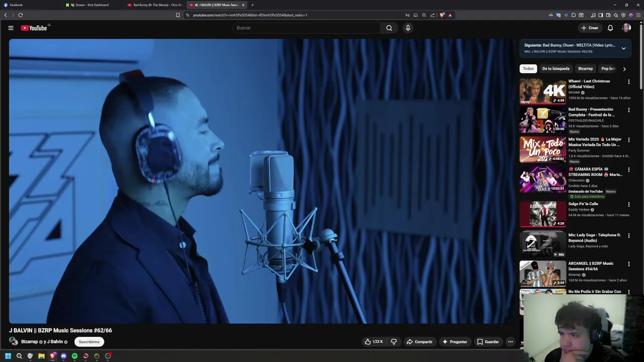Open the notifications bell
This screenshot has width=644, height=362.
click(x=610, y=28)
